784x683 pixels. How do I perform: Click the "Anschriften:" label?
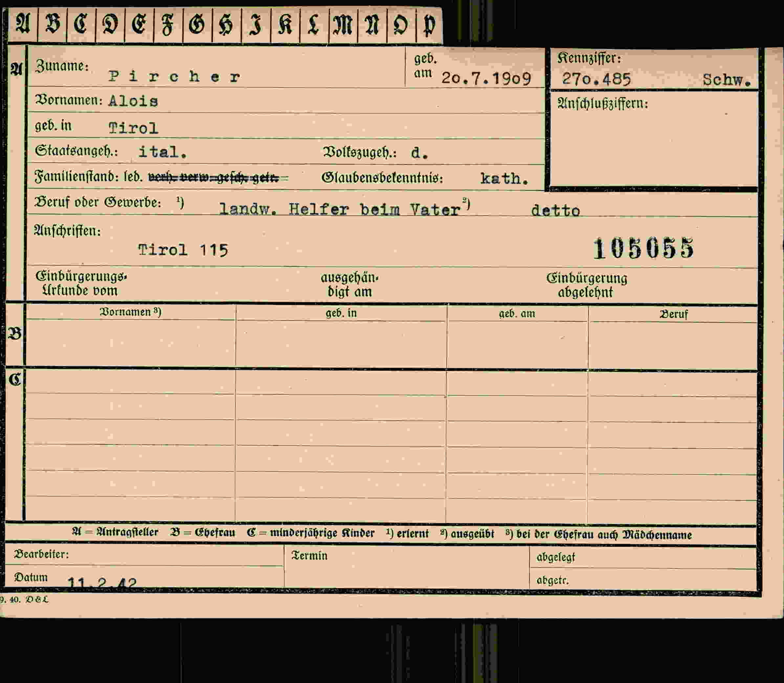point(67,231)
